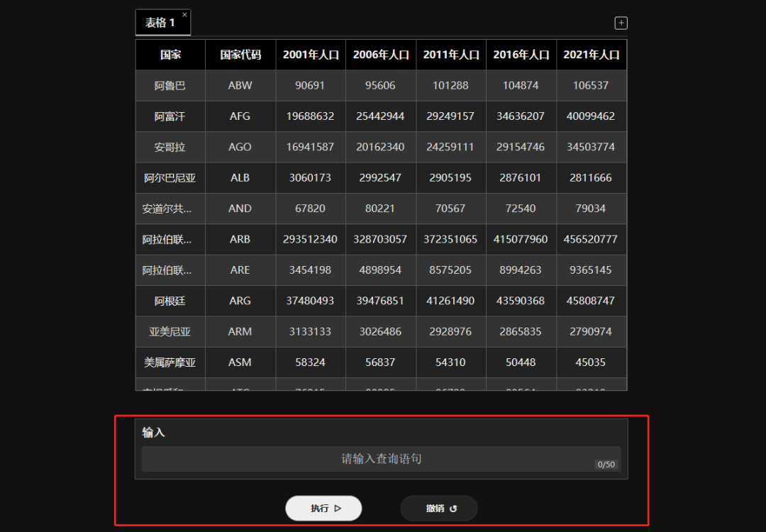766x532 pixels.
Task: Select the ARB country code cell
Action: (240, 239)
